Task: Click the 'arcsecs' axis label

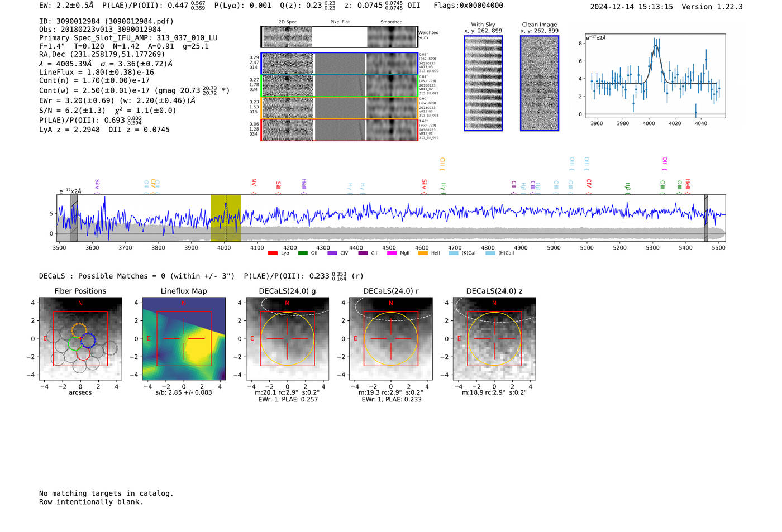Action: pos(80,392)
